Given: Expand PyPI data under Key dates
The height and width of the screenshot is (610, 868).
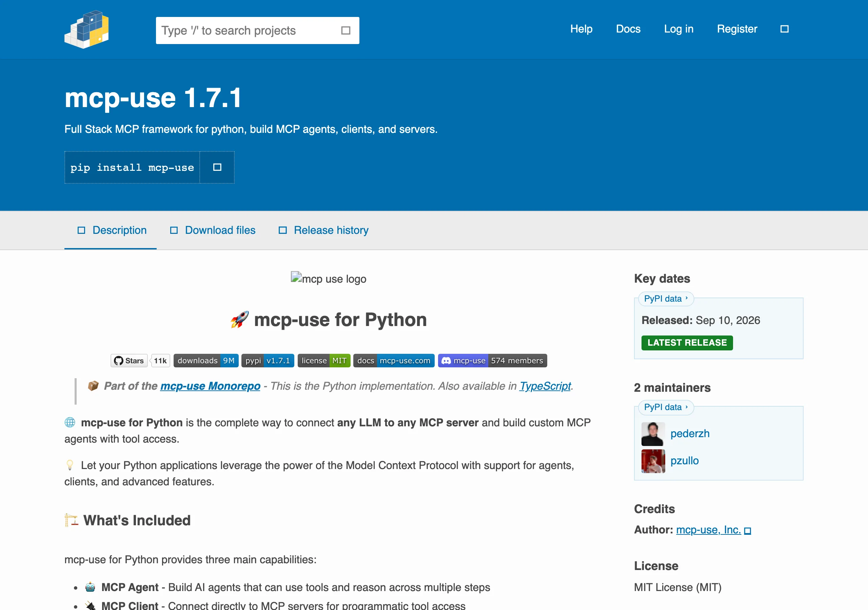Looking at the screenshot, I should (666, 299).
